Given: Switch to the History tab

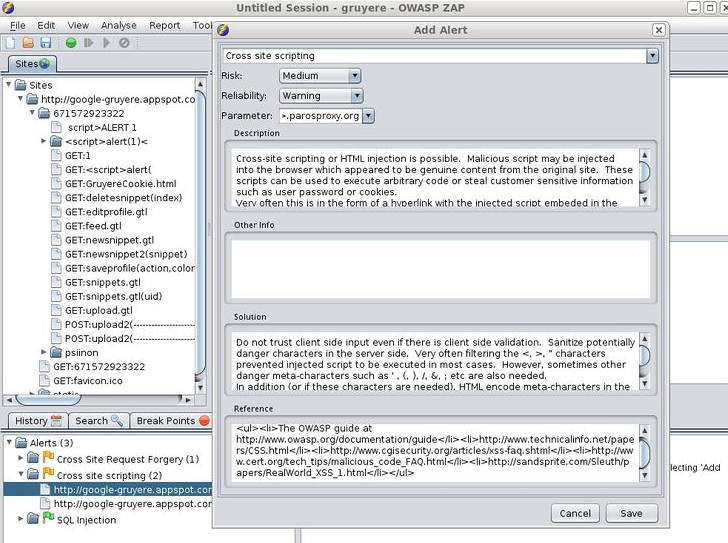Looking at the screenshot, I should [x=38, y=420].
